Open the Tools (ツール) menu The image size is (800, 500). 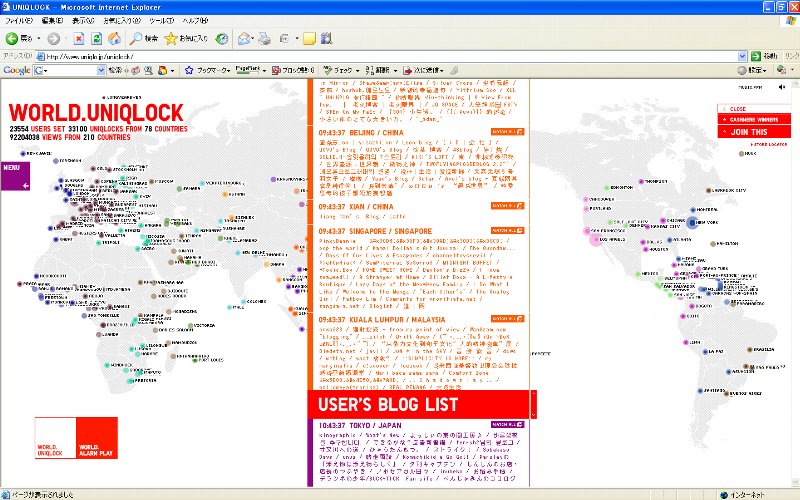[161, 21]
